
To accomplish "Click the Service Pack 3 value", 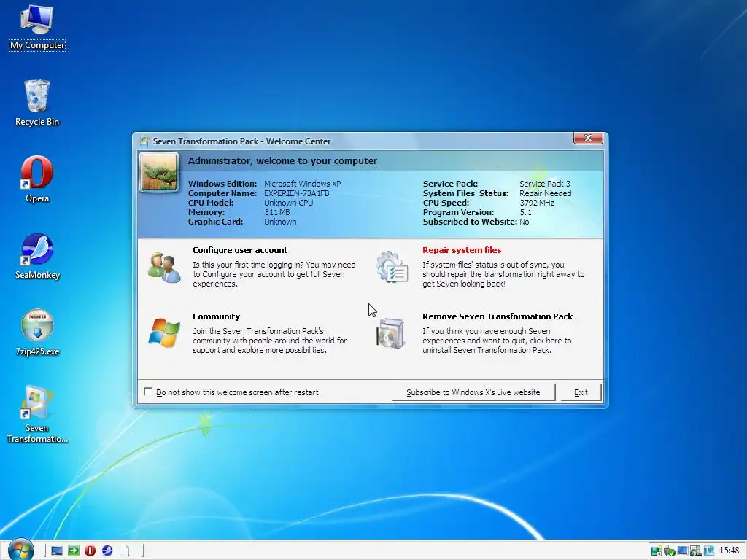I will (544, 184).
